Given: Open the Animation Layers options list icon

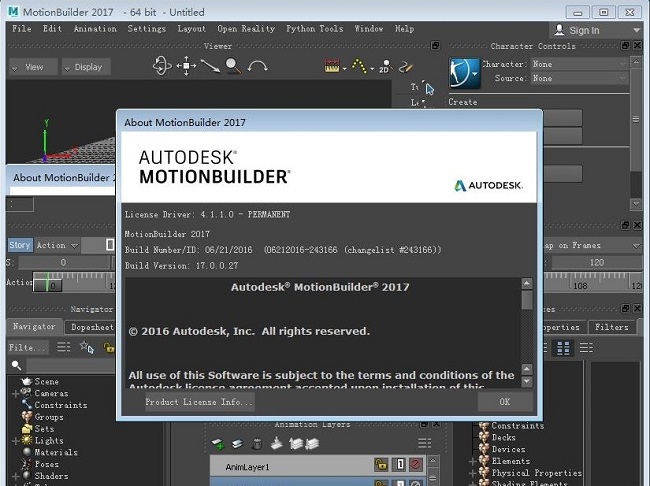Looking at the screenshot, I should pyautogui.click(x=424, y=443).
